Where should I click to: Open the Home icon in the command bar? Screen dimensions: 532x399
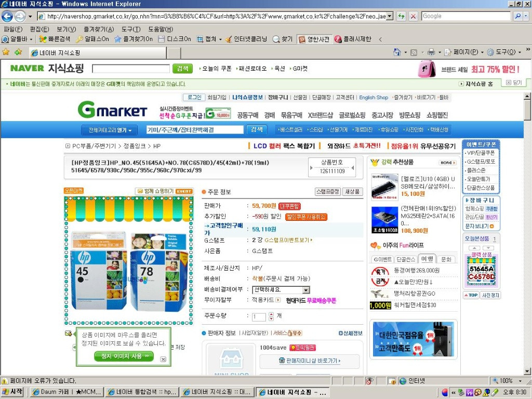click(397, 52)
